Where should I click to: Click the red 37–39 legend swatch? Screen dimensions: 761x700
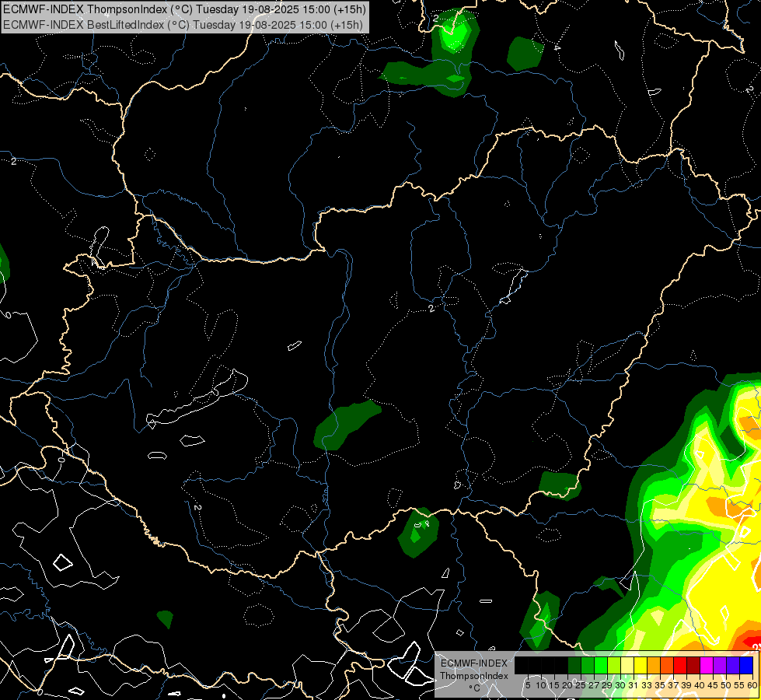pyautogui.click(x=680, y=666)
